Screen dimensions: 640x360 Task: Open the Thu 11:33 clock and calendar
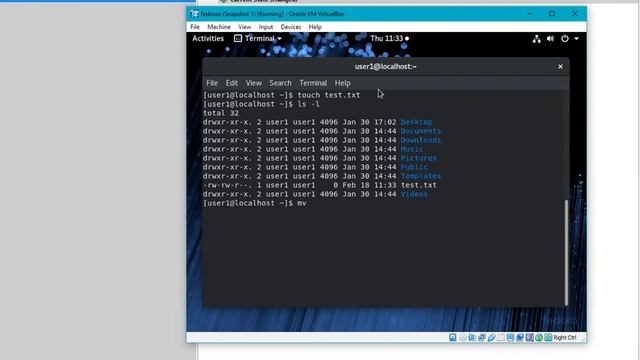tap(389, 38)
